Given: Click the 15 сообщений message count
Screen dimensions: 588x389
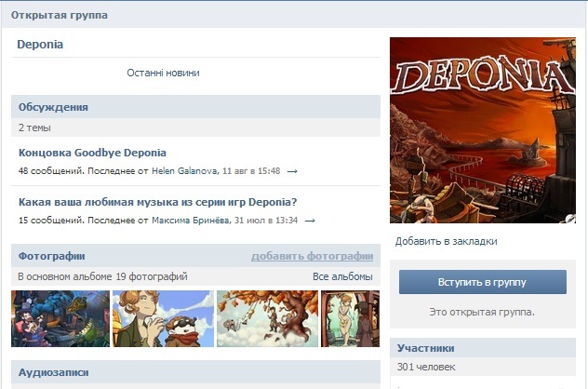Looking at the screenshot, I should click(x=51, y=221).
